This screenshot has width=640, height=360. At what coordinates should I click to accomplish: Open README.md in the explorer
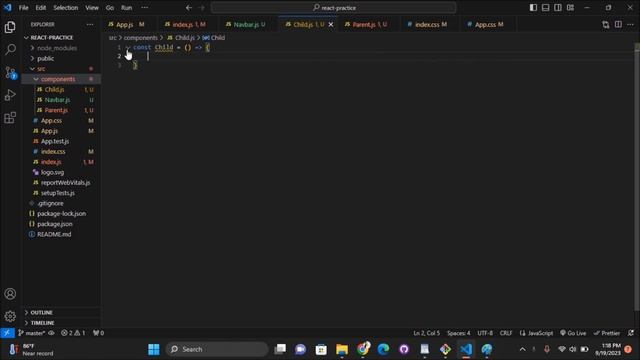(61, 234)
